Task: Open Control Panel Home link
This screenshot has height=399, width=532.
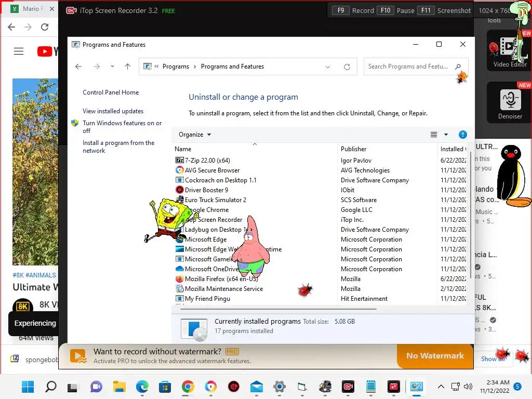Action: [x=111, y=92]
